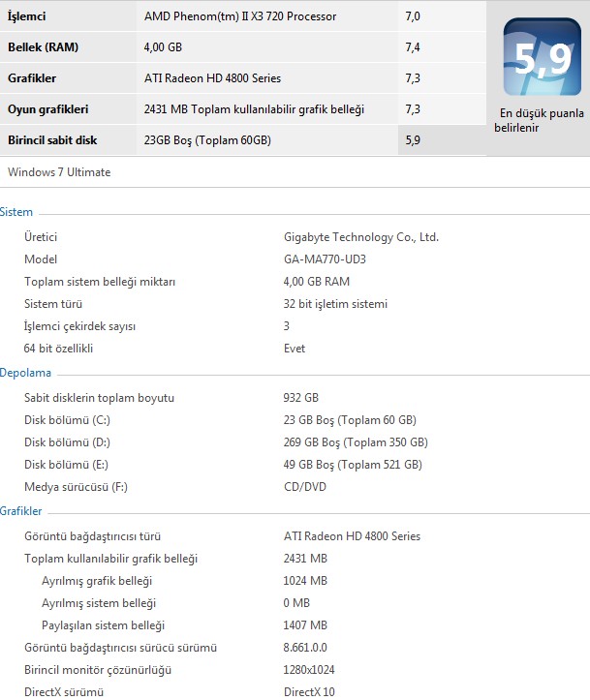
Task: Click 'Görüntü bağdaştırıcısı sürücü sürümü' label
Action: pos(120,648)
